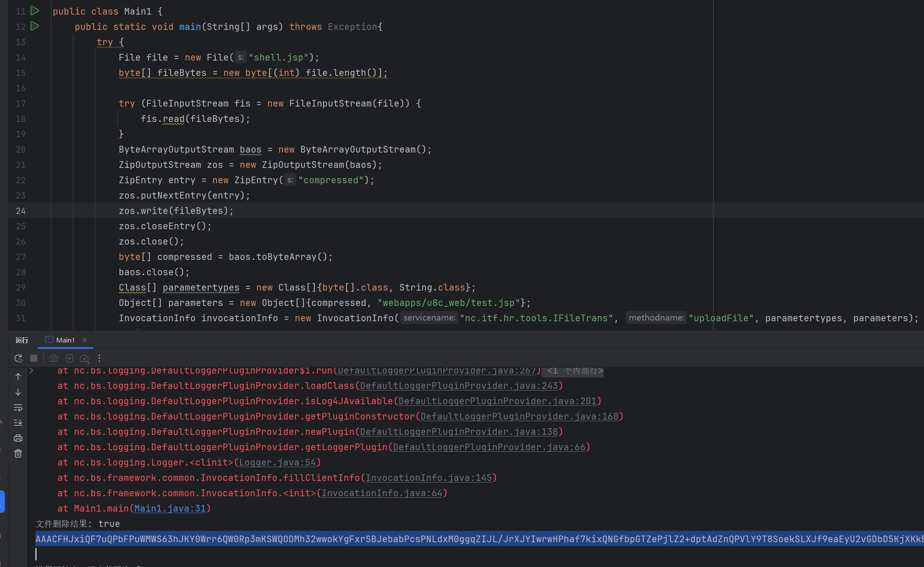Open the profiler speedometer icon
The image size is (924, 567).
point(84,358)
